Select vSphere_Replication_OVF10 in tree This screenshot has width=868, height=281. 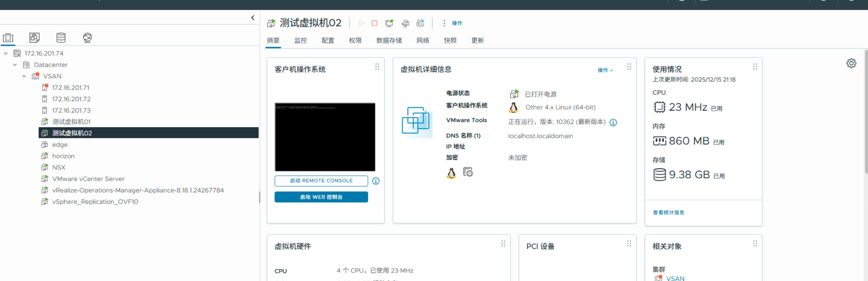[x=95, y=202]
